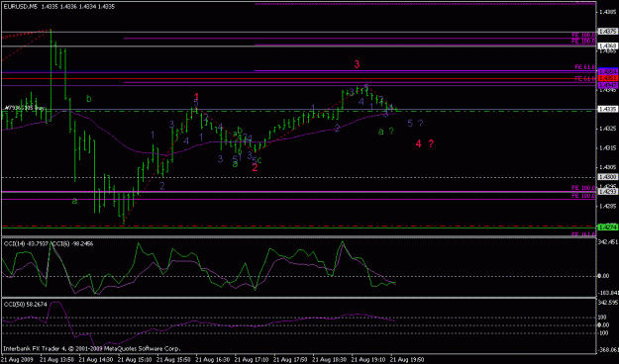
Task: Click the Interbank FX Trader 4 copyright text
Action: click(91, 348)
